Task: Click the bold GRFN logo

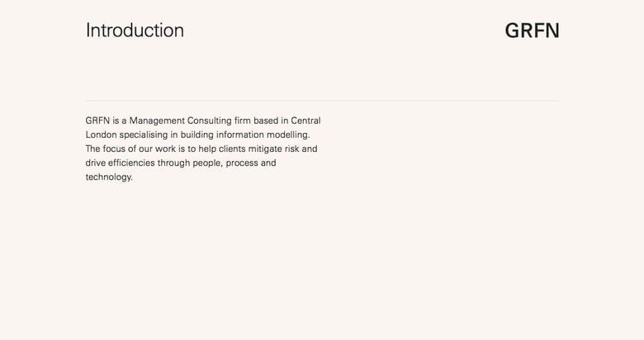Action: pyautogui.click(x=532, y=31)
